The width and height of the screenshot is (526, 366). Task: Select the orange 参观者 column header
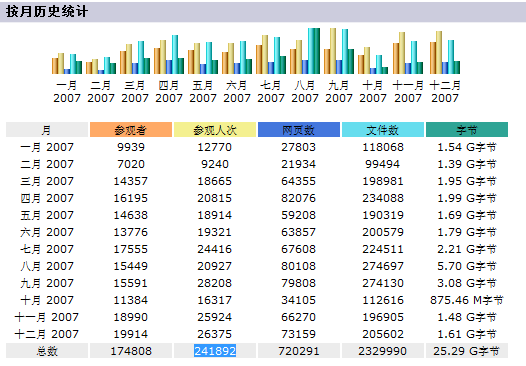point(131,130)
